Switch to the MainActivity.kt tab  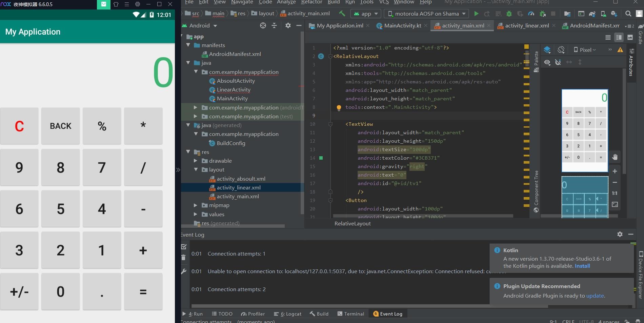402,25
